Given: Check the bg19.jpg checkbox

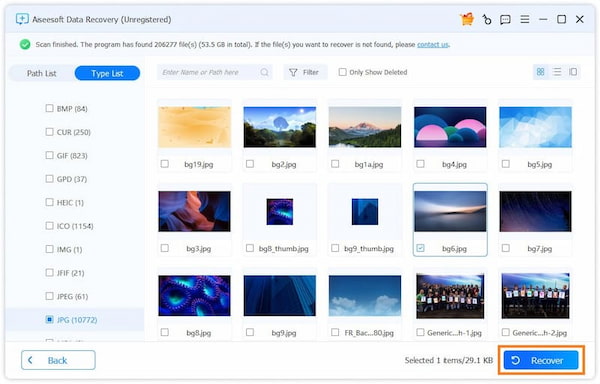Looking at the screenshot, I should pos(165,164).
